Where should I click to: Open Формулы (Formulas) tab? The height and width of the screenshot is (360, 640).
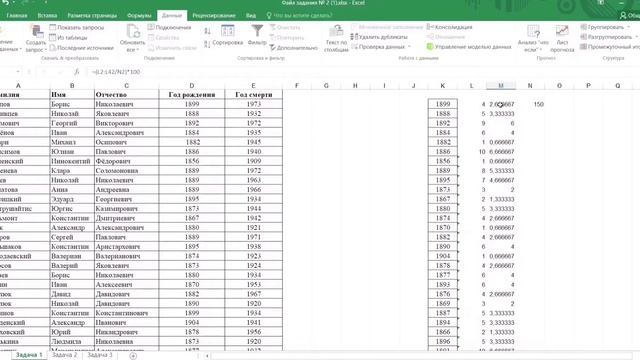click(x=139, y=16)
